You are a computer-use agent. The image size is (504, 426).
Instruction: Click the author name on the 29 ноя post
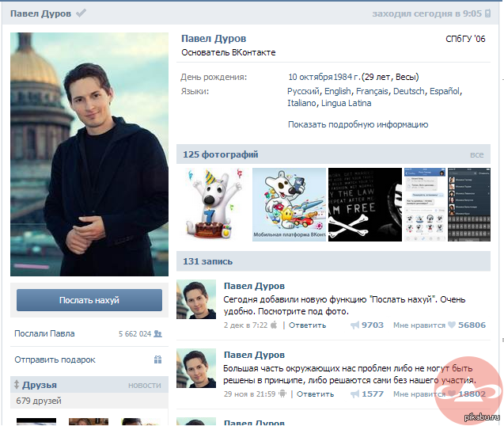(x=254, y=355)
